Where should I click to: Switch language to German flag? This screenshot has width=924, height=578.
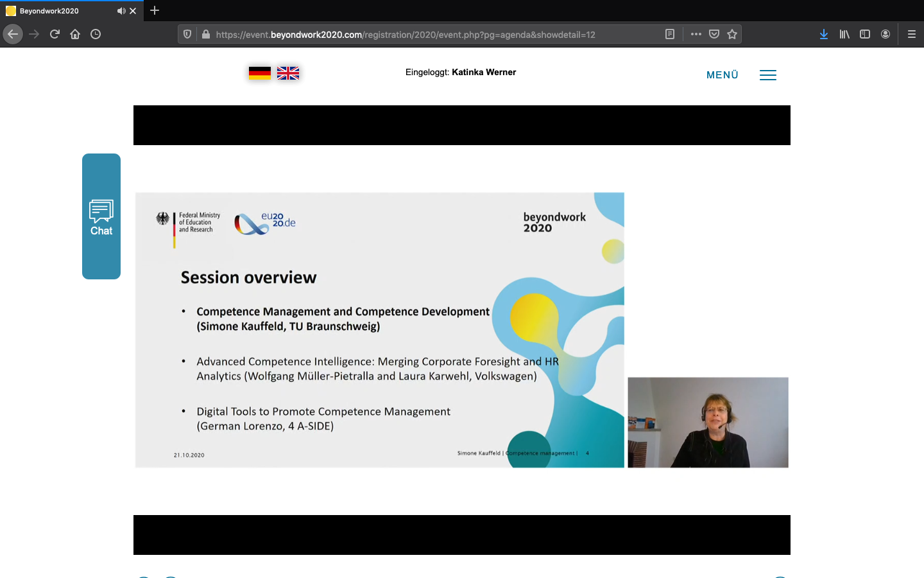click(x=260, y=73)
